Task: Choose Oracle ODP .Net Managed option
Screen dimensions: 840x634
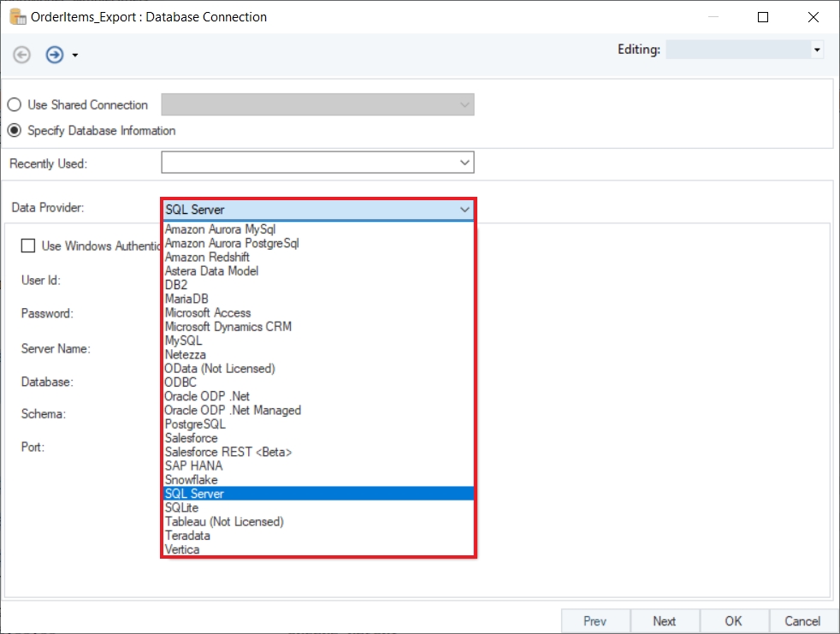Action: [233, 410]
